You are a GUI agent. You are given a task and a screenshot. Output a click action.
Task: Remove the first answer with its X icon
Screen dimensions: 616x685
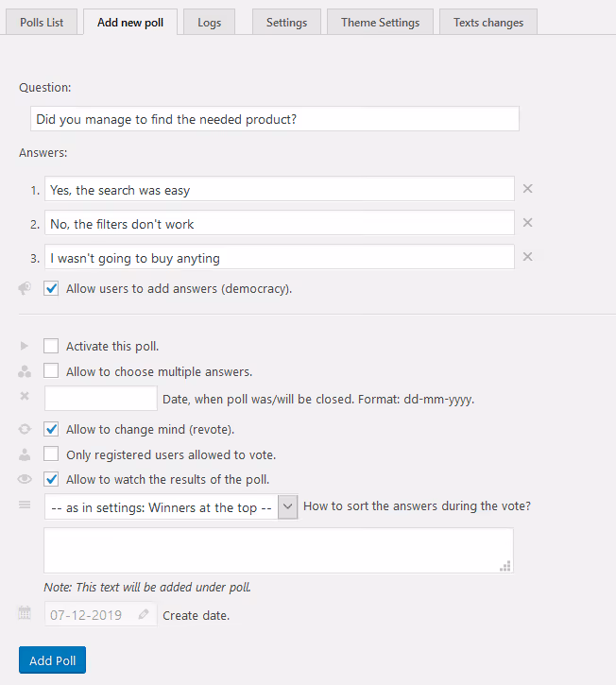coord(527,189)
